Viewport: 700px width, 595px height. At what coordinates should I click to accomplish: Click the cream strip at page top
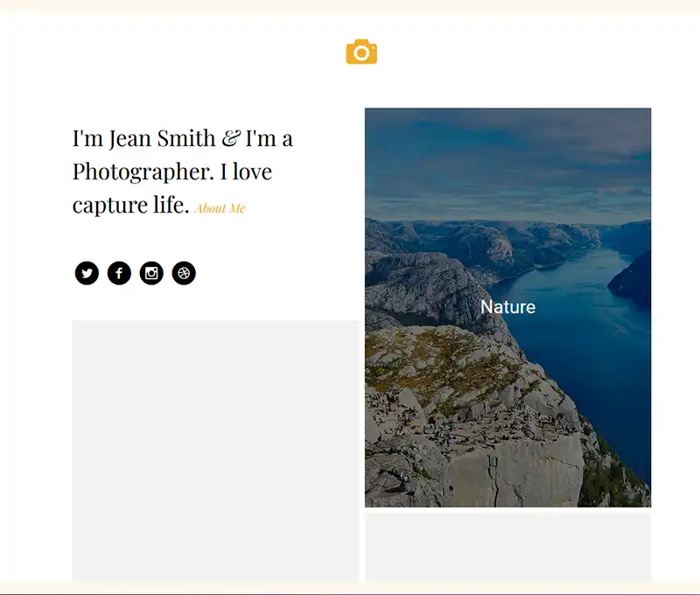(350, 4)
